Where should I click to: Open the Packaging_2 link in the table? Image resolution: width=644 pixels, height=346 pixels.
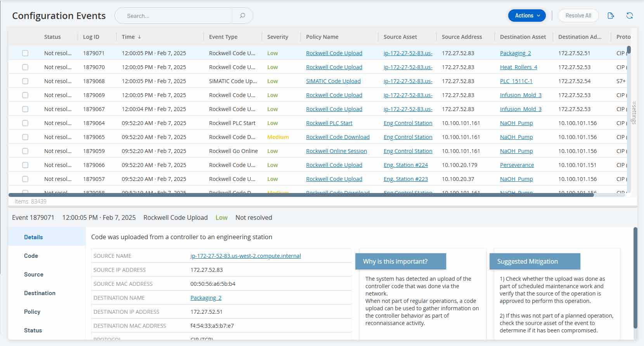[515, 53]
